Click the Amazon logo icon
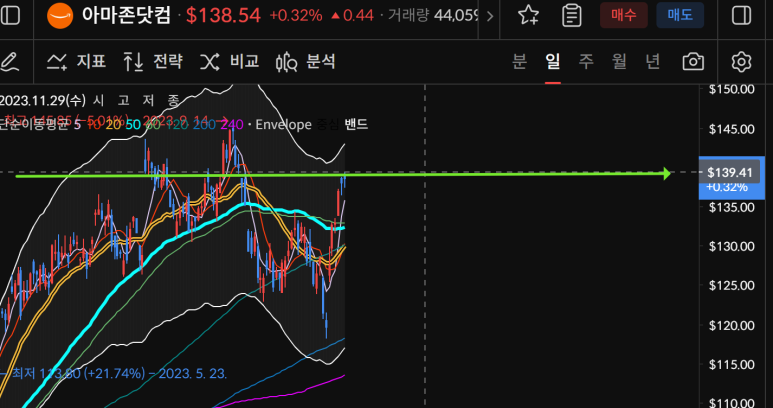This screenshot has width=773, height=408. pos(60,16)
